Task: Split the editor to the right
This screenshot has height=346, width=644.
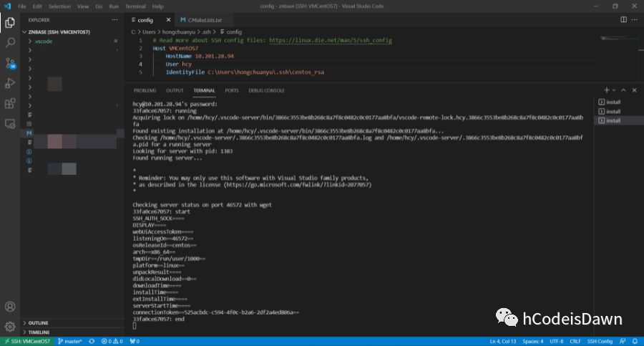Action: point(623,20)
